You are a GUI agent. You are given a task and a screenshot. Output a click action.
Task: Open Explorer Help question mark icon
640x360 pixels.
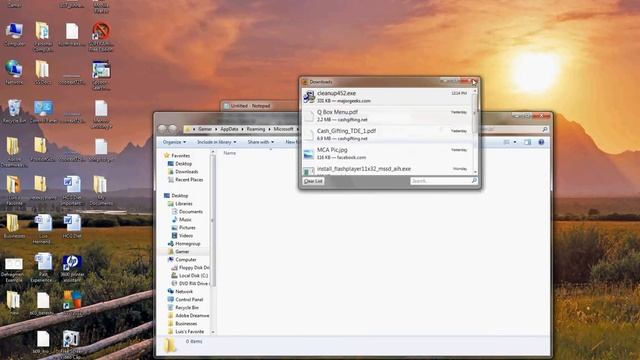pos(541,142)
